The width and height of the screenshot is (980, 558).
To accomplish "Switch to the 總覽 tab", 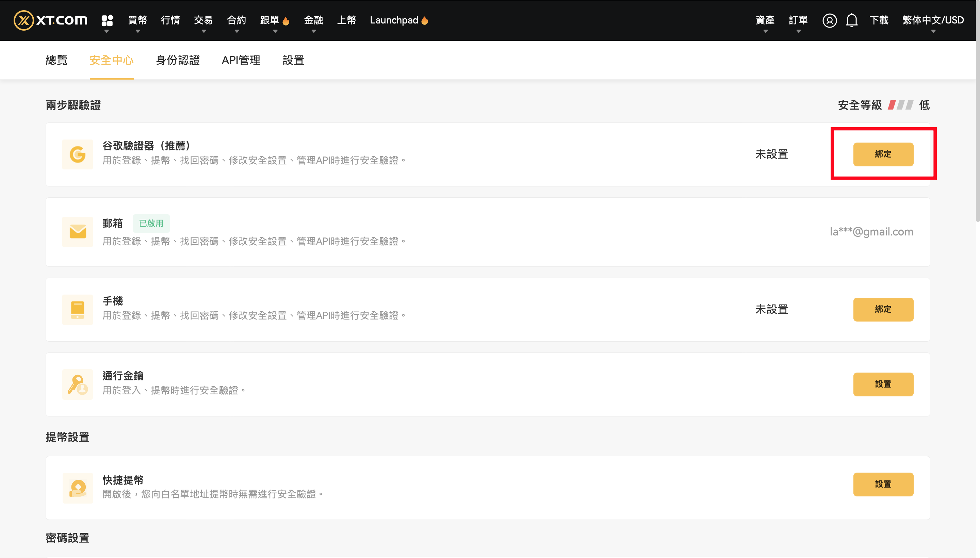I will point(57,60).
